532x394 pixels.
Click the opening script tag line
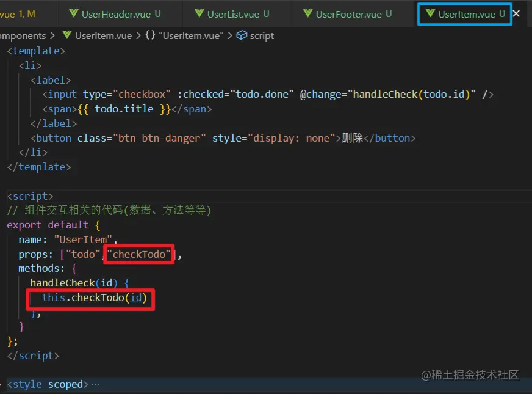pyautogui.click(x=30, y=196)
